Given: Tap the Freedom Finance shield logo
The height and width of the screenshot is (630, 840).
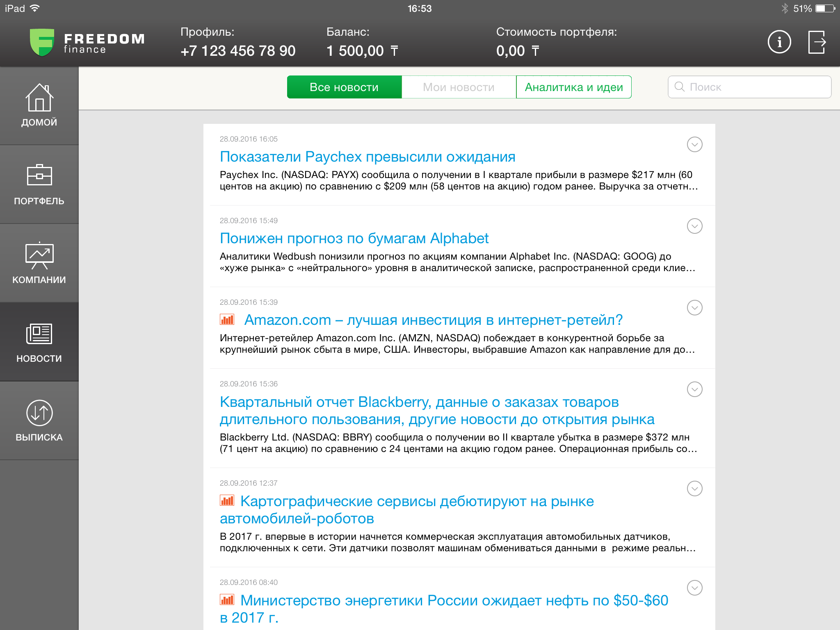Looking at the screenshot, I should pos(42,42).
